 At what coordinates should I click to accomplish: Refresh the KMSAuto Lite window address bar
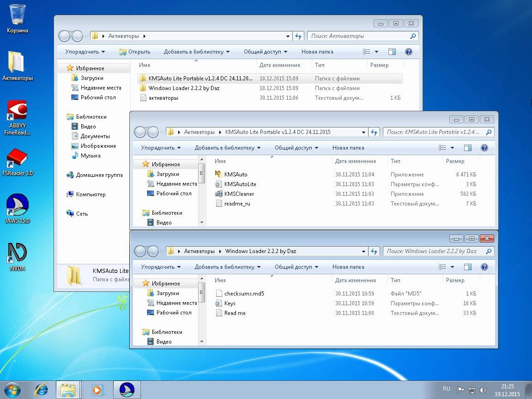[x=374, y=132]
